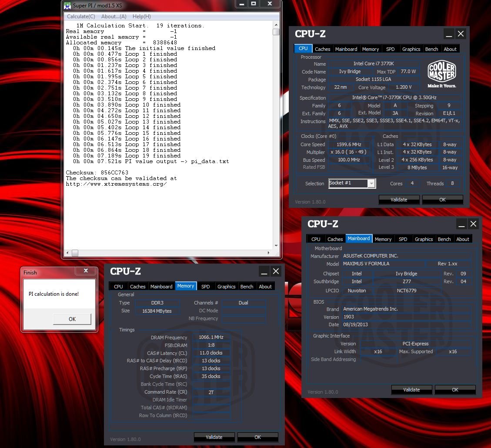Image resolution: width=491 pixels, height=448 pixels.
Task: Minimize the CPU-Z CPU tab window
Action: [449, 34]
